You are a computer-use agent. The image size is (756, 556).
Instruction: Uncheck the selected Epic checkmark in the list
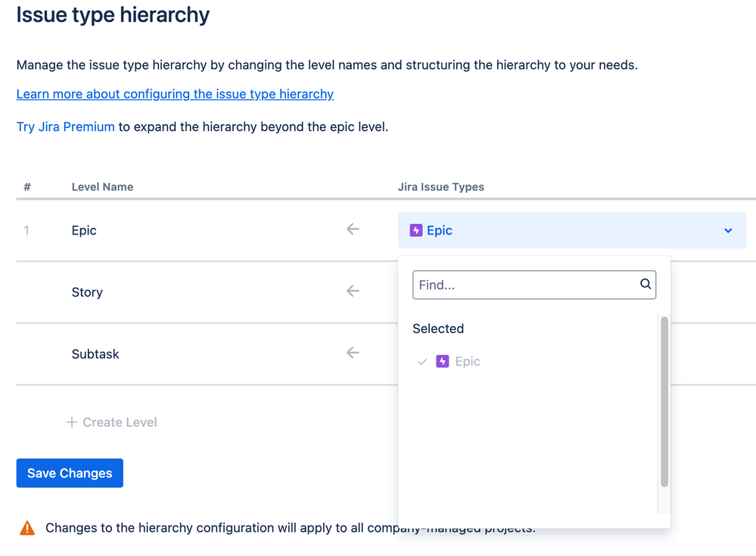coord(422,362)
